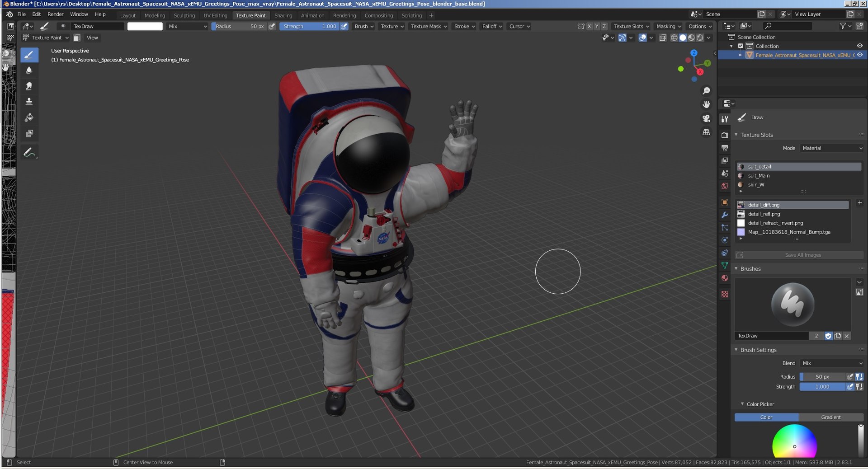Open the Material properties tab

pyautogui.click(x=725, y=278)
